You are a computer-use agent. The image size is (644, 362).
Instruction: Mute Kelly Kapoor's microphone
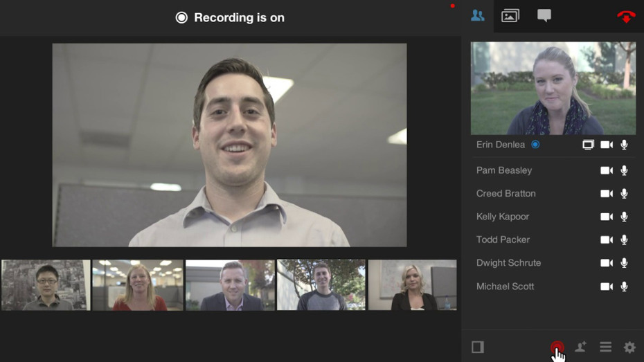click(624, 217)
